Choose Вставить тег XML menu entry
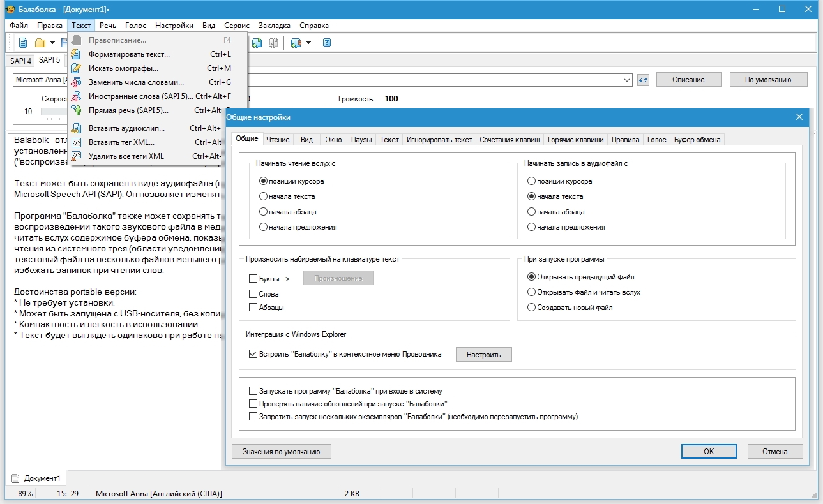Image resolution: width=823 pixels, height=504 pixels. coord(121,142)
